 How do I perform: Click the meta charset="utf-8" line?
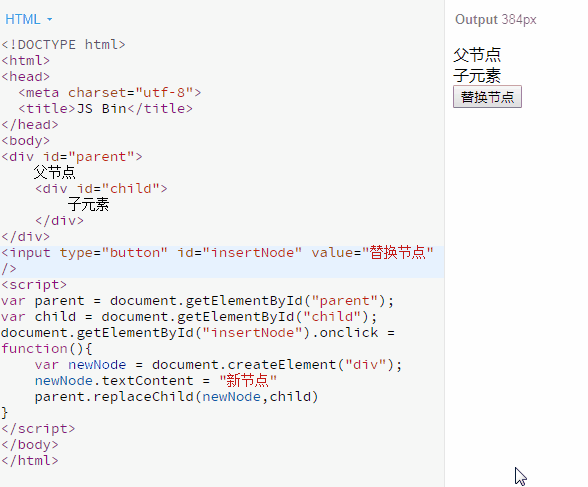tap(110, 93)
